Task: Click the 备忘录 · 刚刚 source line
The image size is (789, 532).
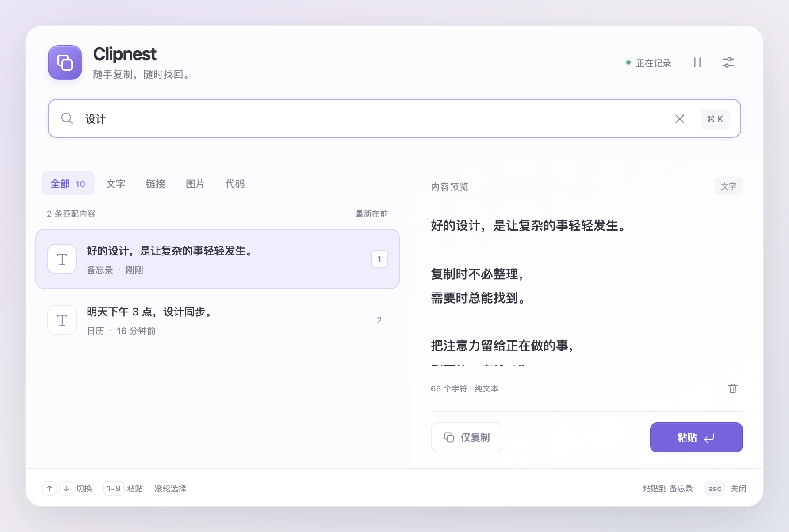Action: pos(115,270)
